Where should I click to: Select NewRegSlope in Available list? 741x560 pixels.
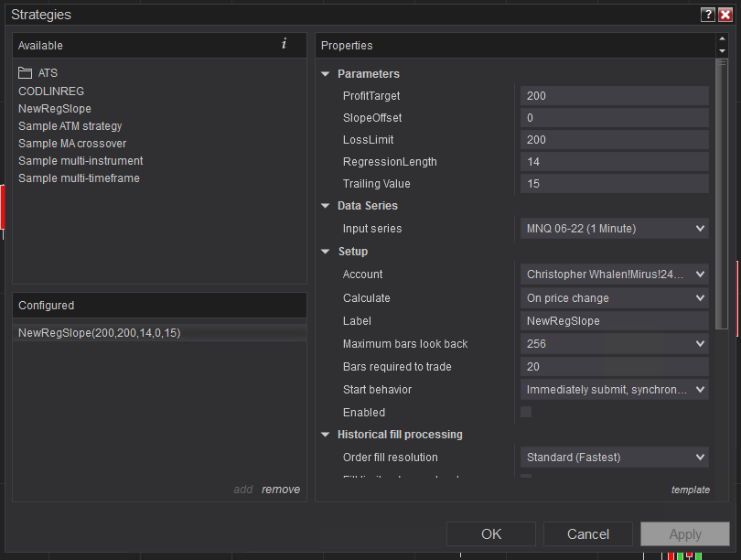pyautogui.click(x=55, y=109)
